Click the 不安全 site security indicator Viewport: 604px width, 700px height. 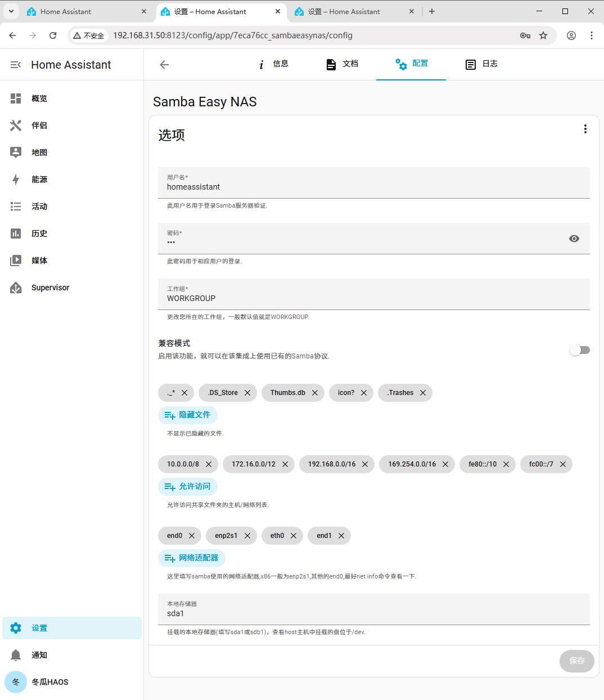(89, 35)
